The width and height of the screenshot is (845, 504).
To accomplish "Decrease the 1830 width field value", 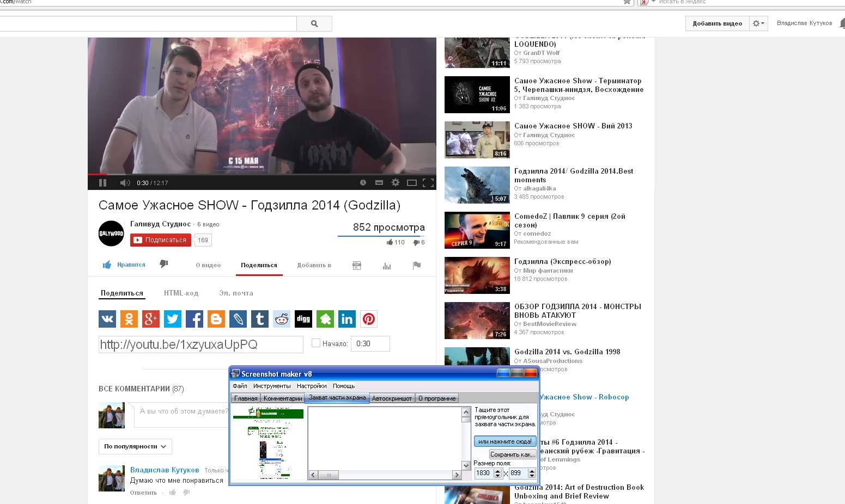I will (497, 476).
